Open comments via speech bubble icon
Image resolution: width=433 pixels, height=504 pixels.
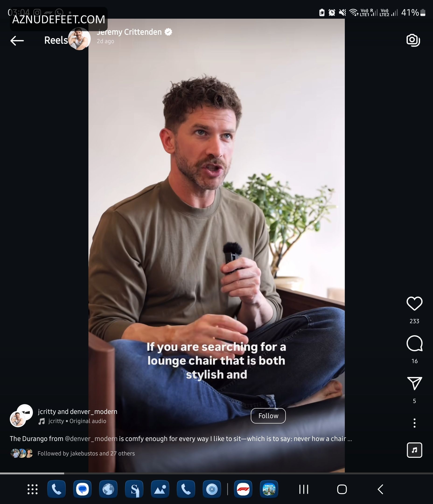(x=414, y=343)
